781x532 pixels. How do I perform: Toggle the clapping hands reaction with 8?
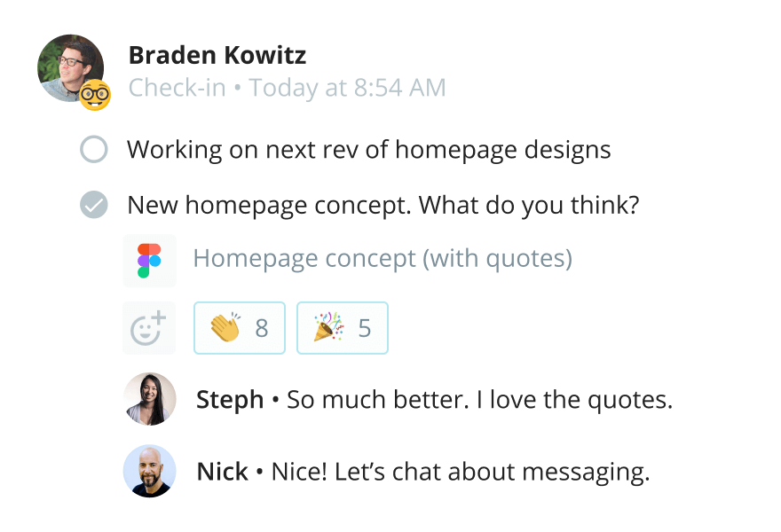point(239,329)
